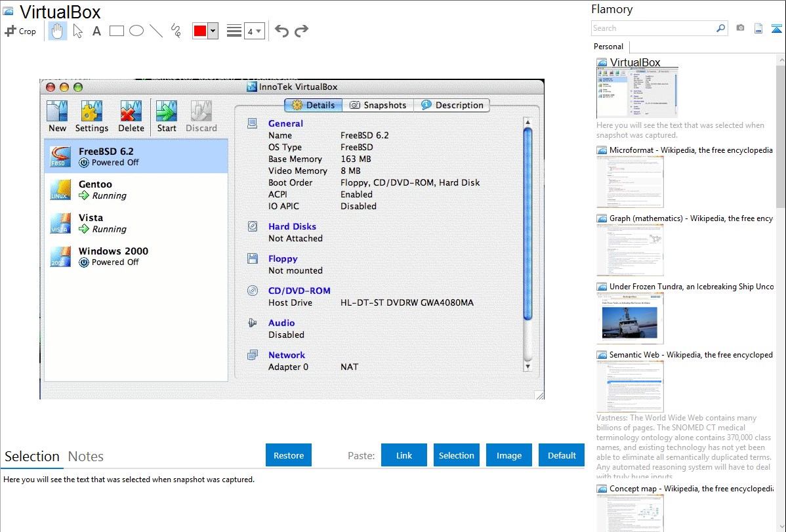Screen dimensions: 786x532
Task: Select the rectangle shape tool
Action: tap(116, 31)
